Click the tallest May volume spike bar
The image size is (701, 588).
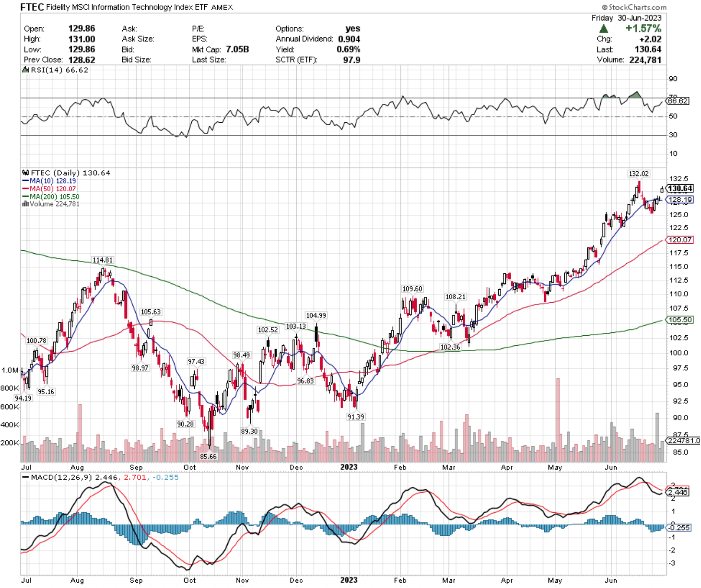point(558,420)
